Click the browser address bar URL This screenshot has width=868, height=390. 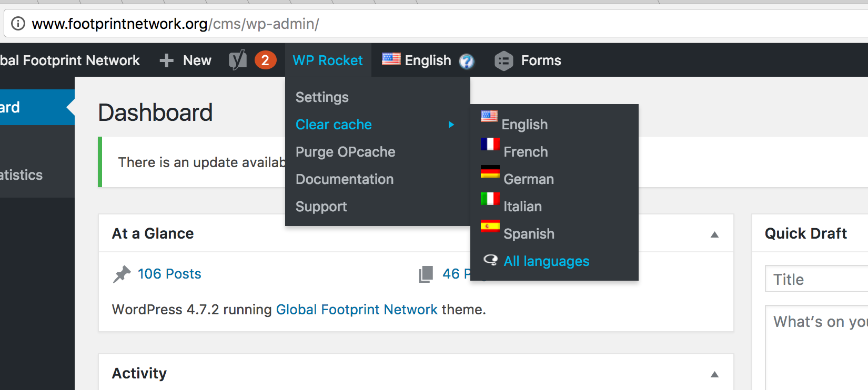click(x=175, y=24)
